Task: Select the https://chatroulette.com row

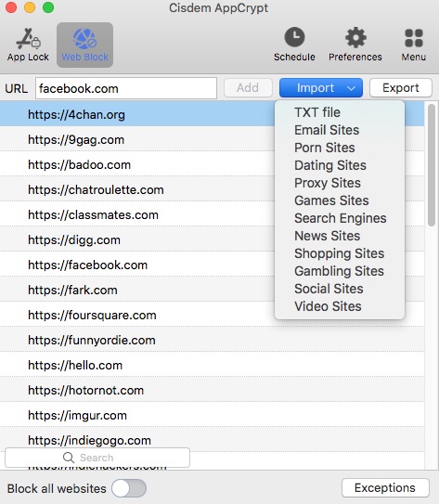Action: [212, 189]
